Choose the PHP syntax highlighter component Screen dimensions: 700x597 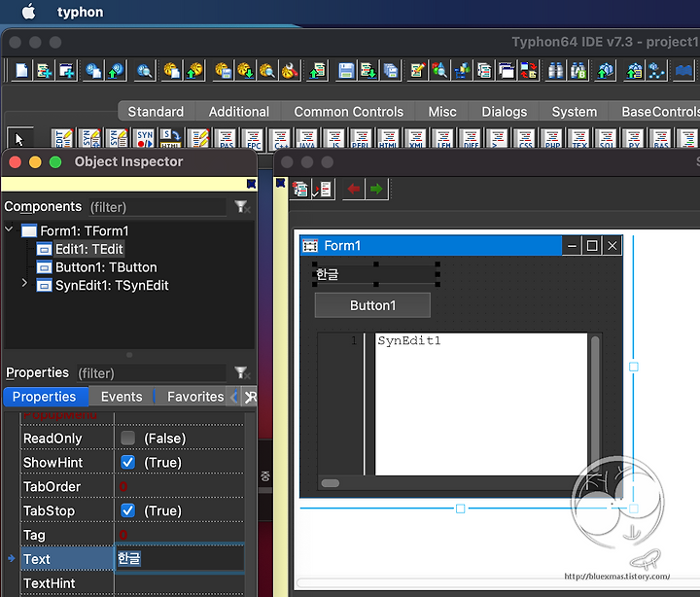tap(552, 138)
